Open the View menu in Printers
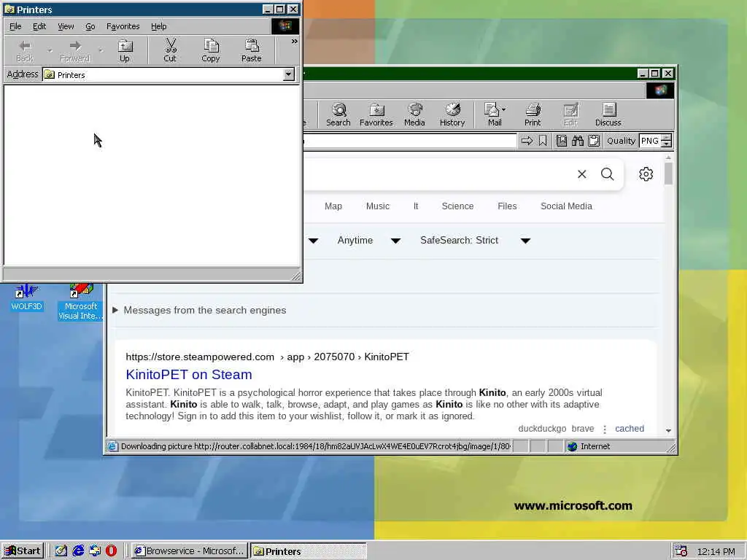The width and height of the screenshot is (747, 560). [x=66, y=26]
